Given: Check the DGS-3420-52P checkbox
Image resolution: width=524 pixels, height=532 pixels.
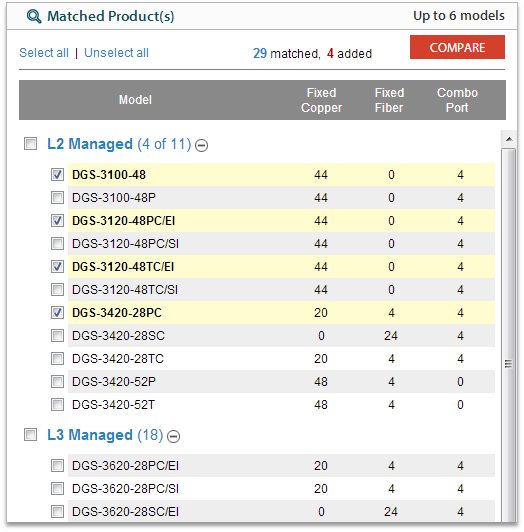Looking at the screenshot, I should [x=57, y=382].
